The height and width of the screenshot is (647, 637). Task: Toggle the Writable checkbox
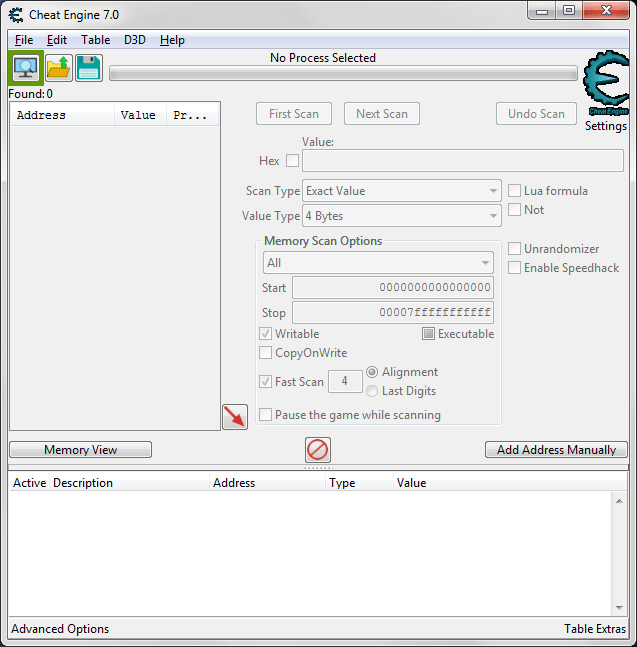tap(265, 333)
